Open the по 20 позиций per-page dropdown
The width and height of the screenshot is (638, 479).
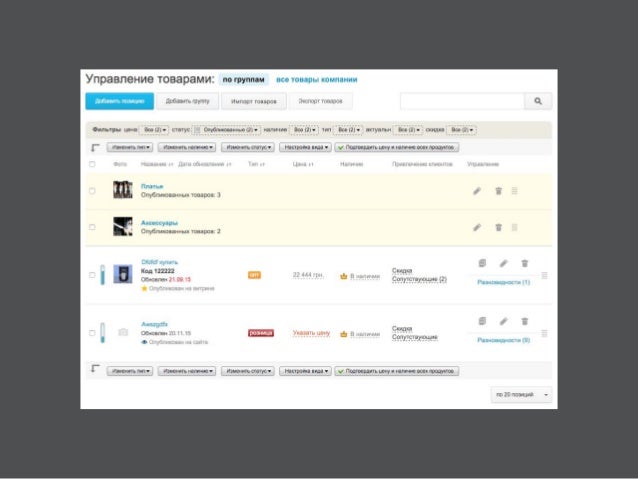522,395
